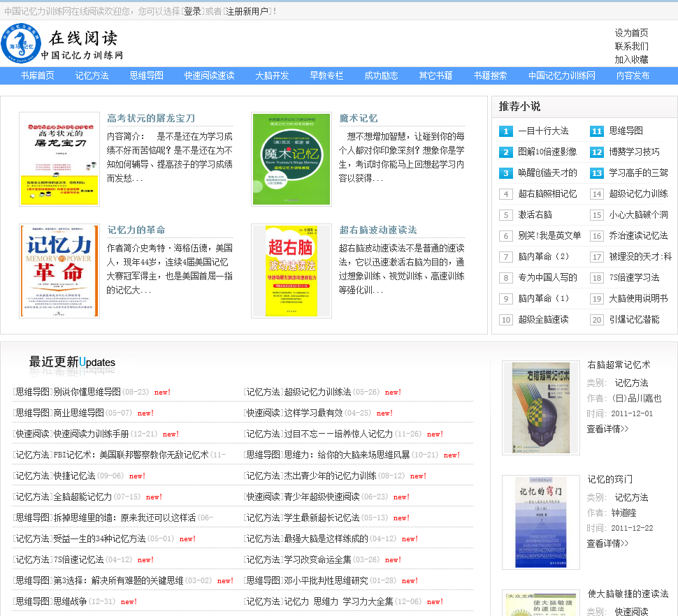Open recommended book 引爆记忆潜能
The height and width of the screenshot is (616, 678).
[x=634, y=319]
